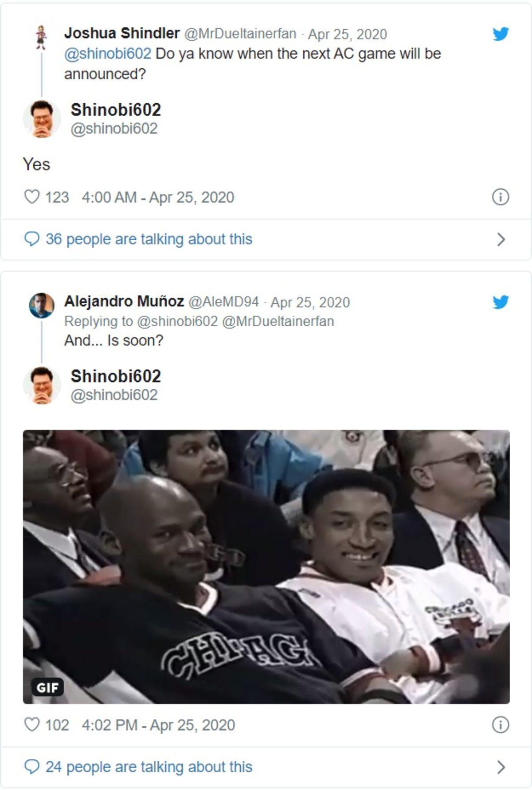The width and height of the screenshot is (532, 790).
Task: Click Shinobi602 avatar on first tweet
Action: [x=42, y=119]
